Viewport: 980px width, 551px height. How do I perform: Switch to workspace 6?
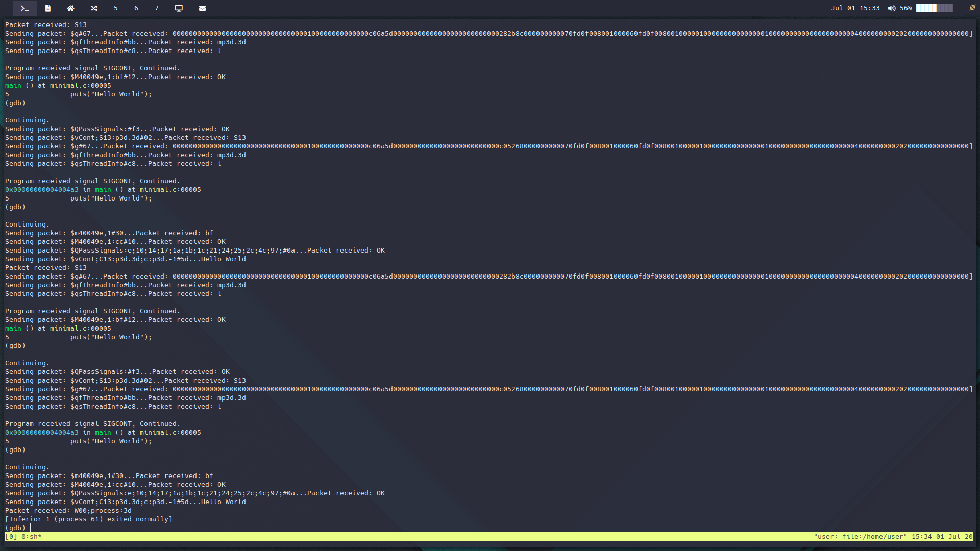tap(136, 8)
